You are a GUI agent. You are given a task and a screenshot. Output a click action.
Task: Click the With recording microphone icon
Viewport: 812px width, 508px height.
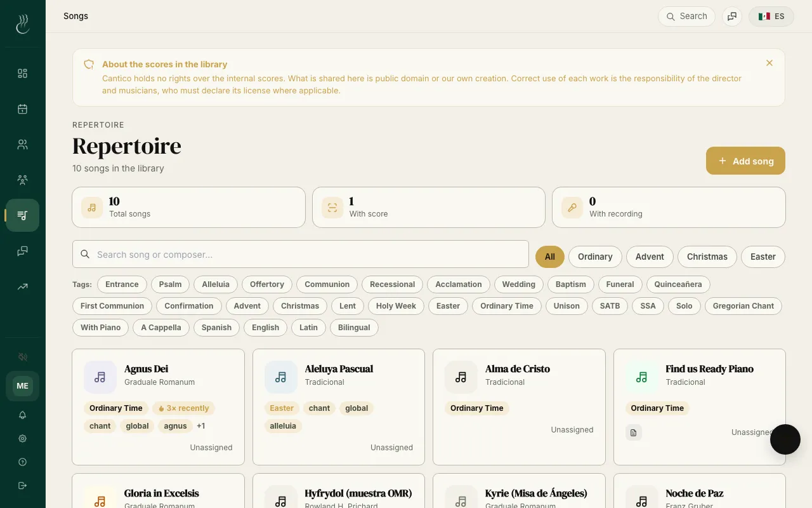point(572,208)
